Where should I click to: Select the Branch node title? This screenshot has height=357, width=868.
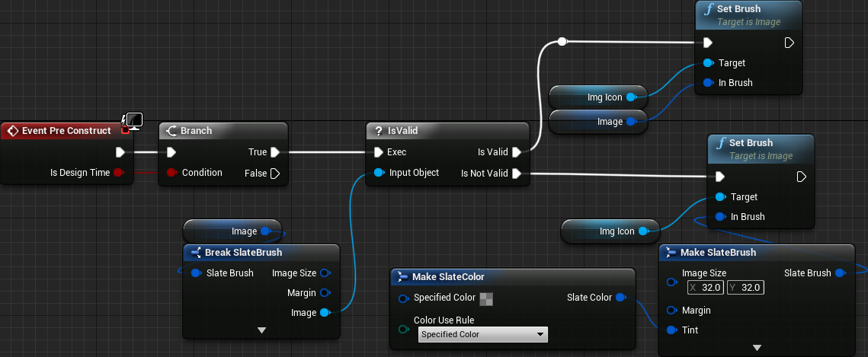196,131
